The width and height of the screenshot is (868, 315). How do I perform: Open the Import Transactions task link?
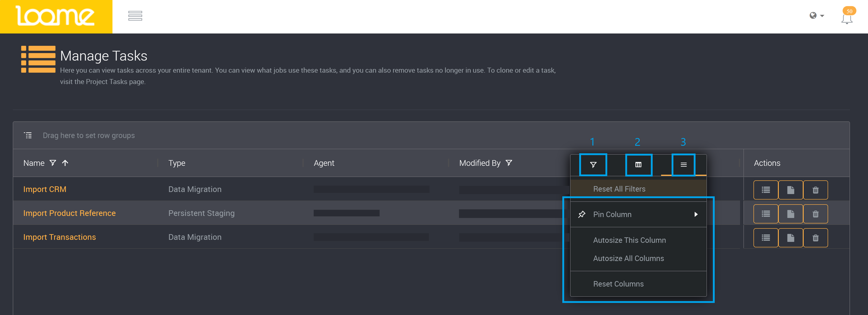pos(60,237)
